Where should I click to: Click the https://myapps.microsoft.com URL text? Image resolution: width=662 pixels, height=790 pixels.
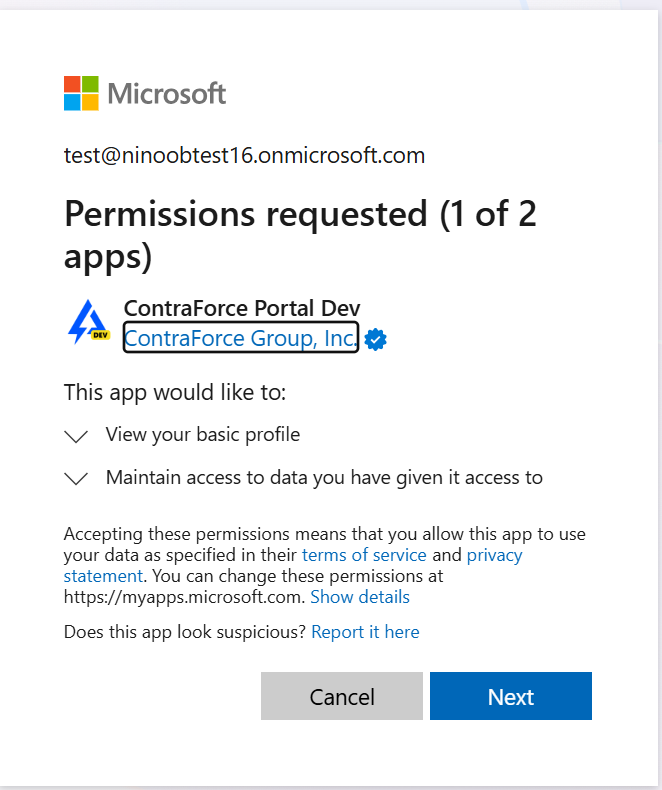click(183, 597)
